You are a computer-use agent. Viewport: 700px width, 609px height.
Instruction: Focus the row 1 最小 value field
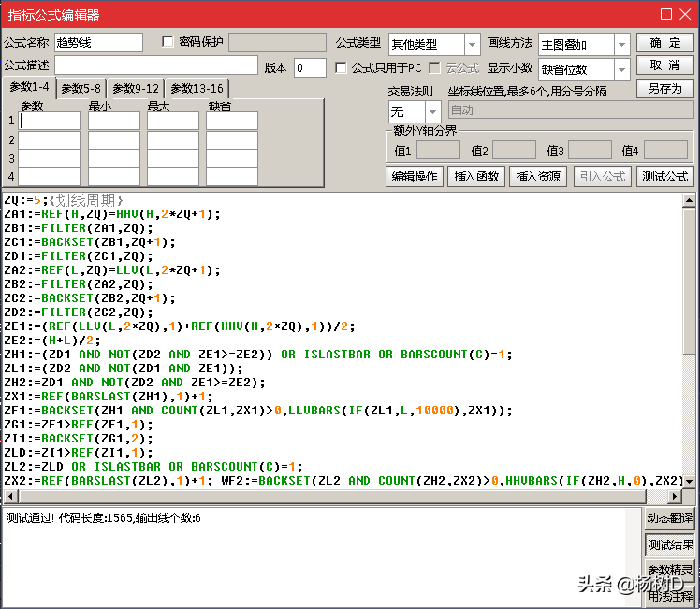click(114, 121)
